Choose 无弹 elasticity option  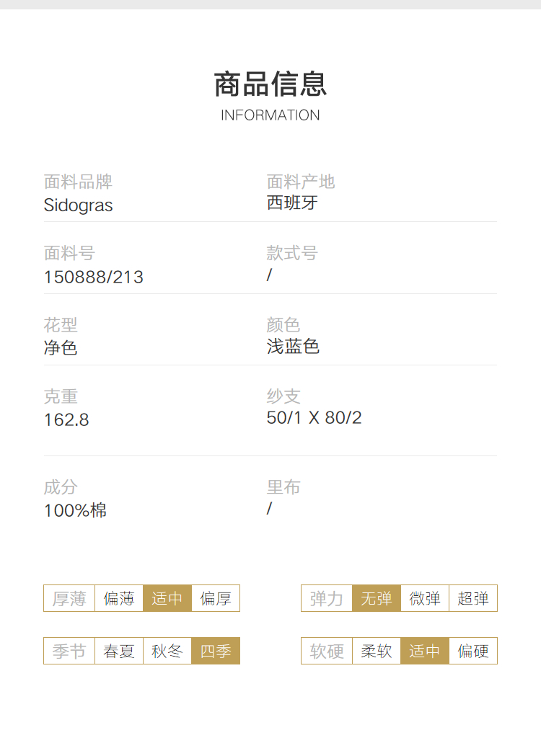click(377, 598)
